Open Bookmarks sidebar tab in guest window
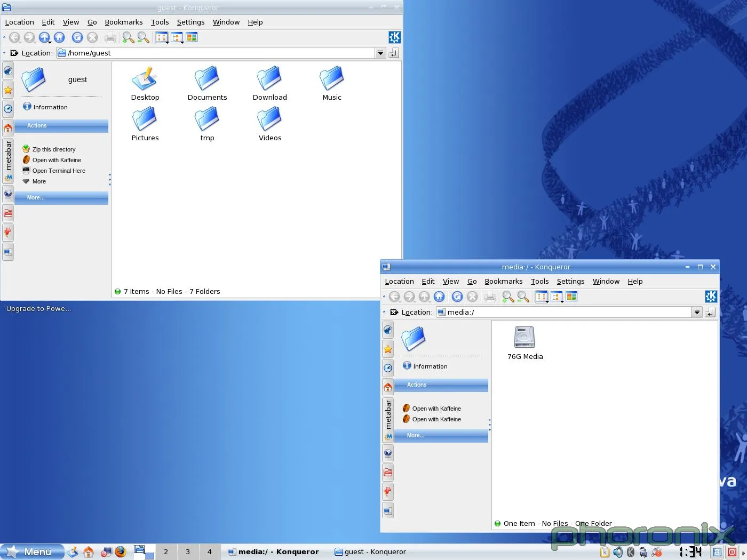Screen dimensions: 747x560 (8, 90)
